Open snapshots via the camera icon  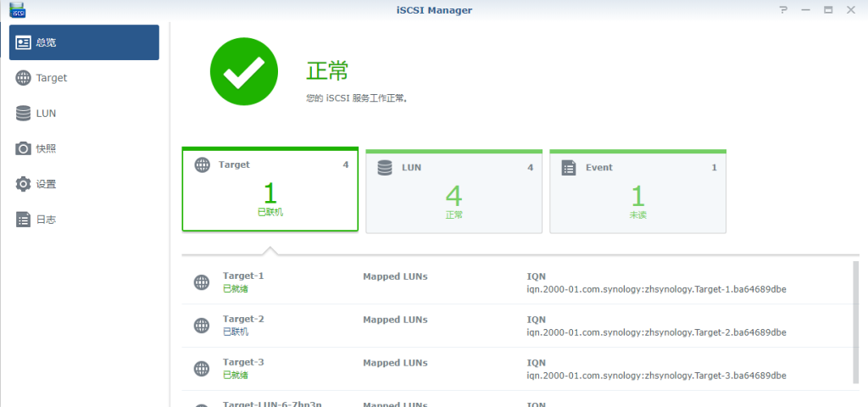(23, 148)
